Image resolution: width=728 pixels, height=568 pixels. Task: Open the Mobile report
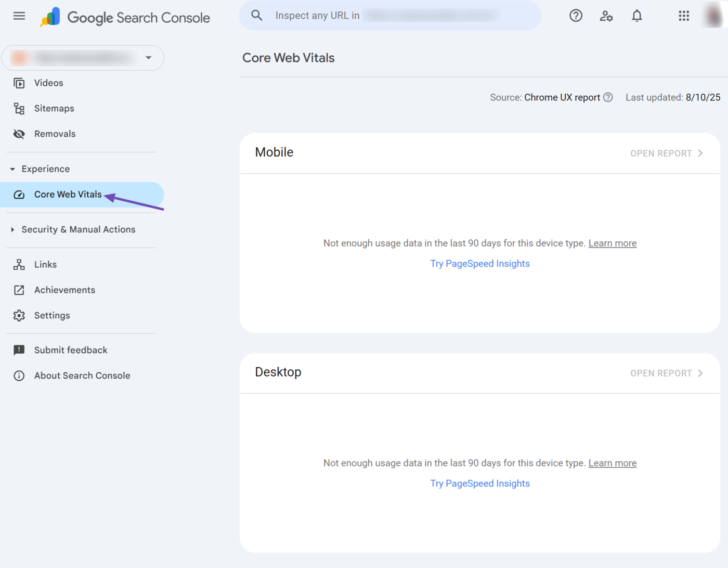pyautogui.click(x=666, y=153)
